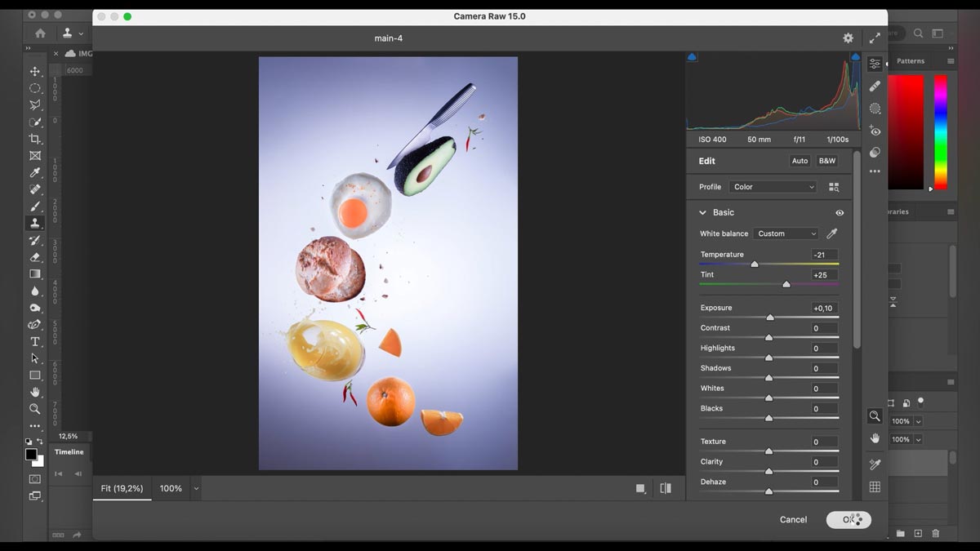Click the Contrast slider handle
980x551 pixels.
tap(769, 337)
